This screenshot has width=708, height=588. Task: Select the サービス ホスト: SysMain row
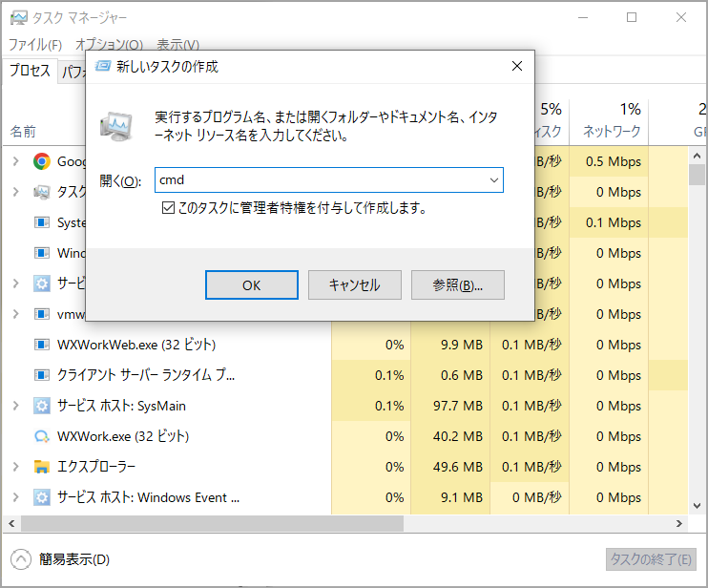tap(344, 406)
